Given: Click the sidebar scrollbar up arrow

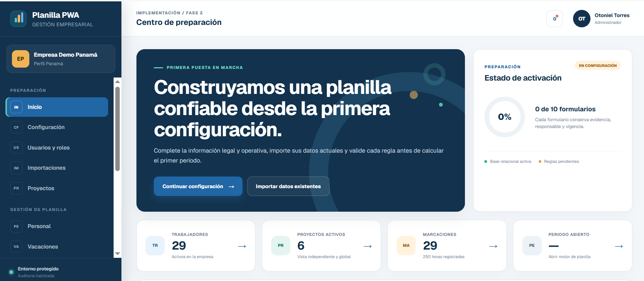Looking at the screenshot, I should tap(117, 82).
